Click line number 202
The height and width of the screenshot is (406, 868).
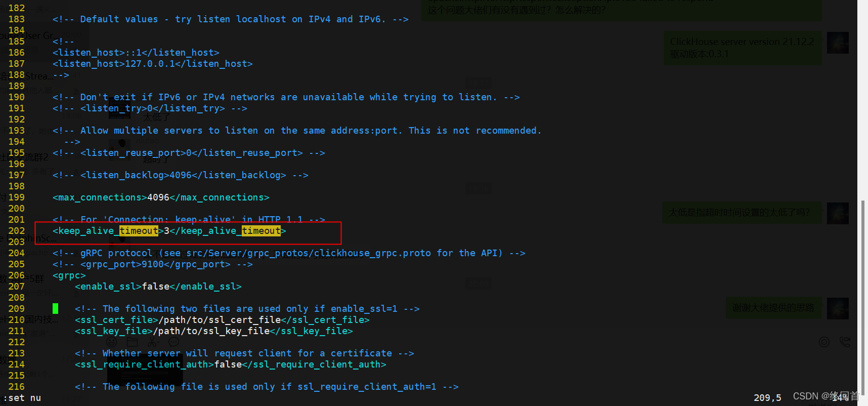(16, 231)
